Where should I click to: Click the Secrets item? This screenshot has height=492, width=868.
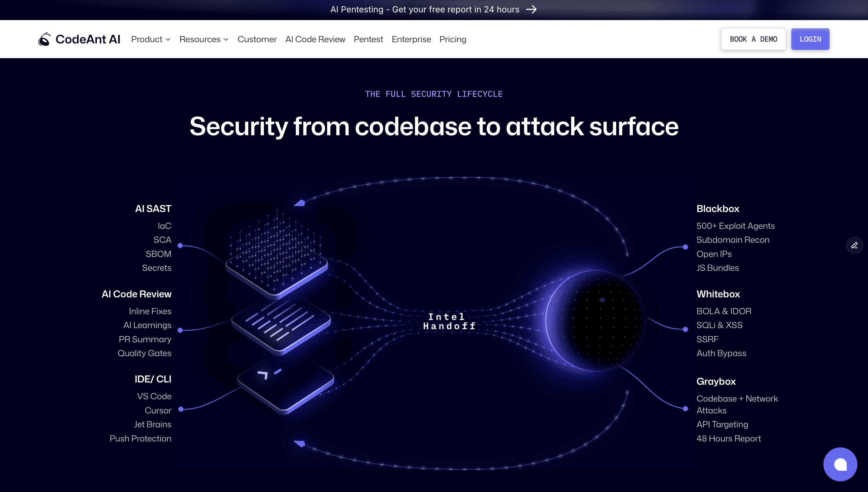point(157,268)
